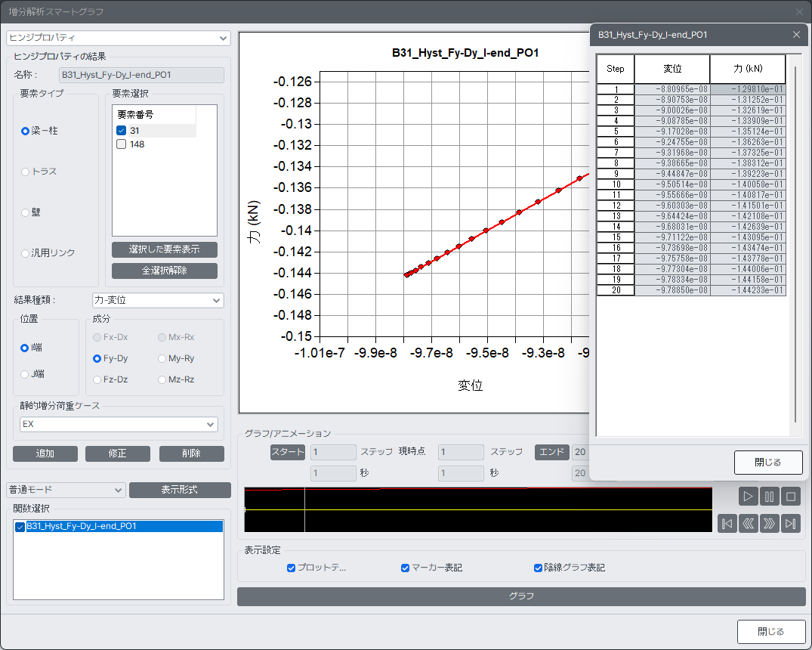Click 閉じる in the table popup

[768, 463]
